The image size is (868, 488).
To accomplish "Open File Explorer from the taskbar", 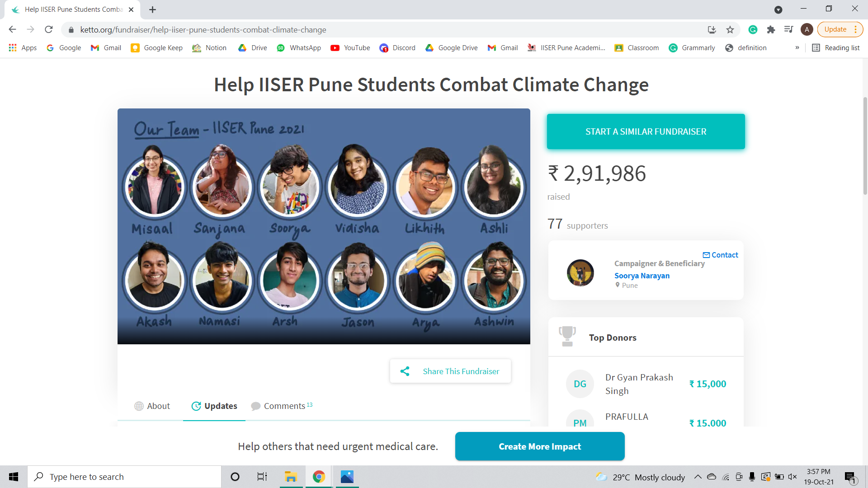I will pos(290,477).
